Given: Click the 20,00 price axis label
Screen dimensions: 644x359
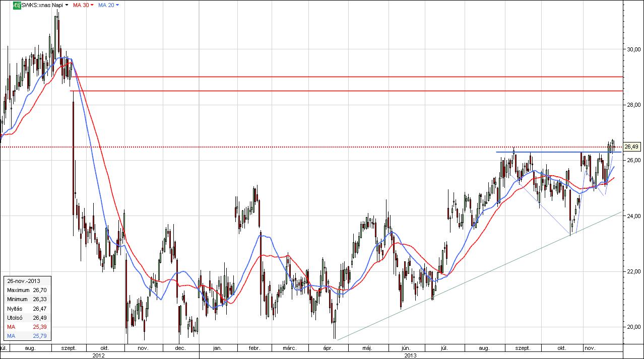Looking at the screenshot, I should click(x=633, y=327).
